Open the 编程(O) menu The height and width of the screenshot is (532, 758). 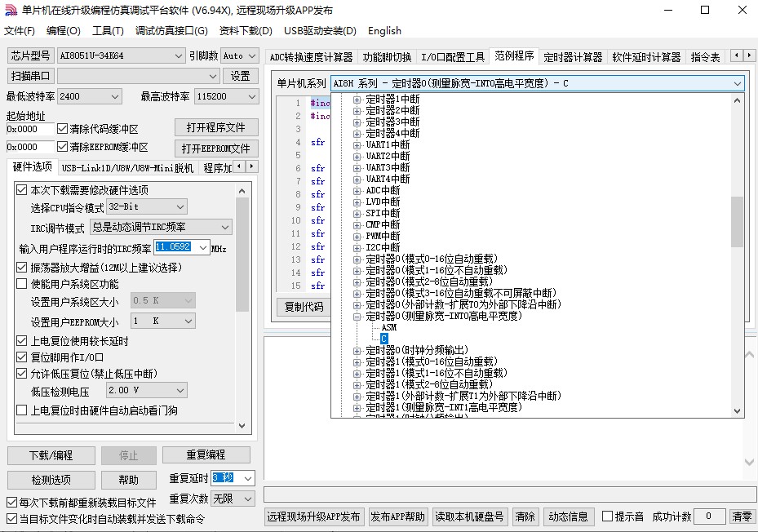pos(63,31)
